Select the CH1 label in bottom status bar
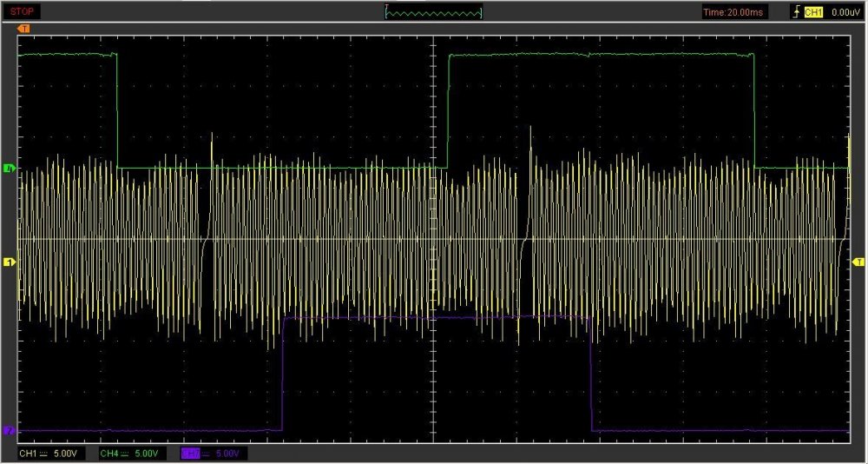 click(x=29, y=454)
